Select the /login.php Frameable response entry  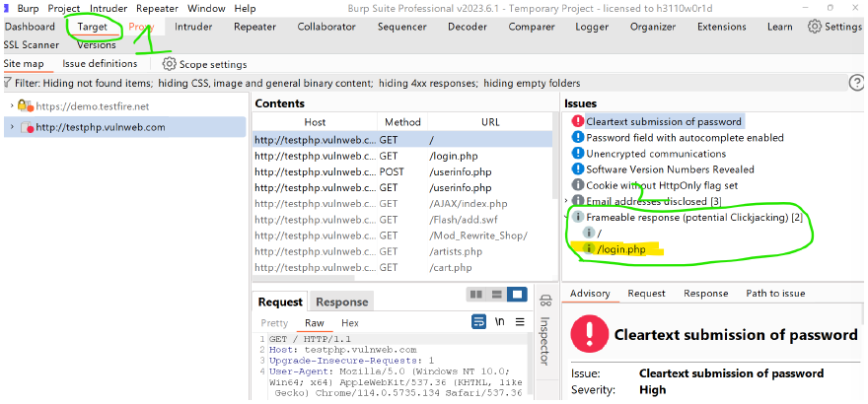tap(621, 249)
